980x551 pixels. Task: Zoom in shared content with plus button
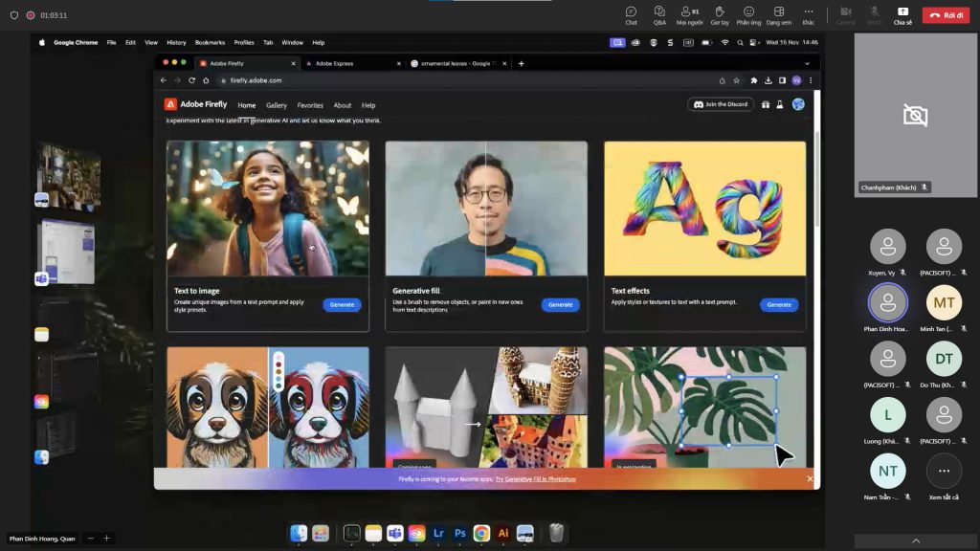(107, 538)
